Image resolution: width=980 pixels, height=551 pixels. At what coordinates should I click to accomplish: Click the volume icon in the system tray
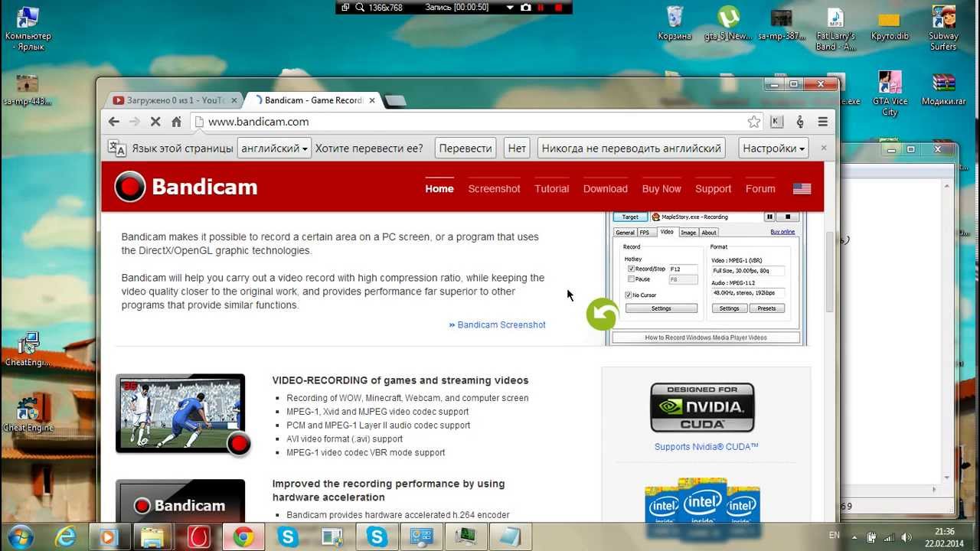pyautogui.click(x=906, y=536)
